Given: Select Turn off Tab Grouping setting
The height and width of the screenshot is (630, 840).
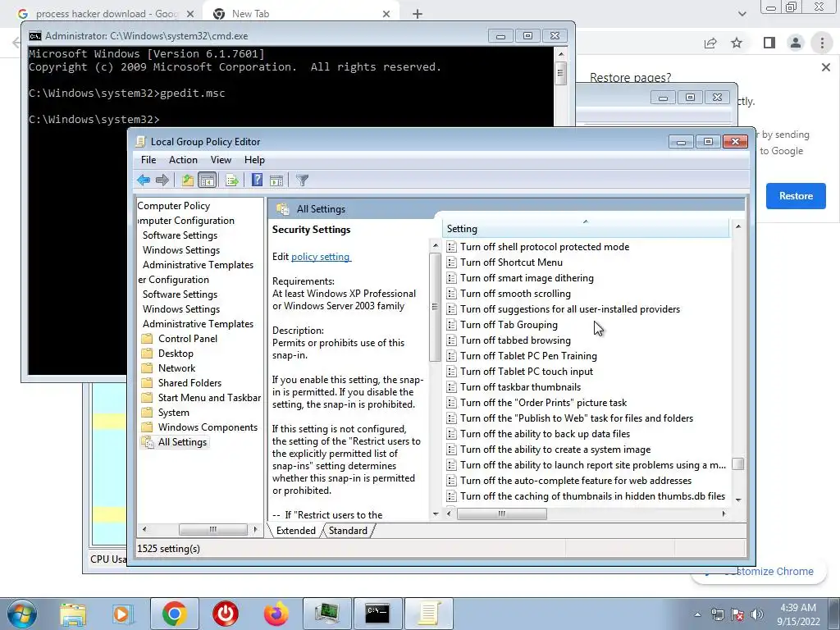Looking at the screenshot, I should [x=509, y=325].
